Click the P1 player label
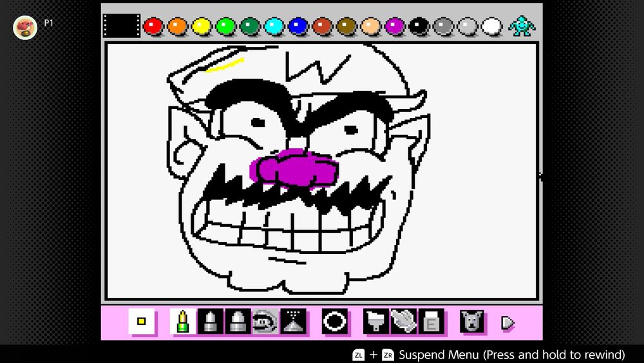The width and height of the screenshot is (644, 363). [48, 23]
